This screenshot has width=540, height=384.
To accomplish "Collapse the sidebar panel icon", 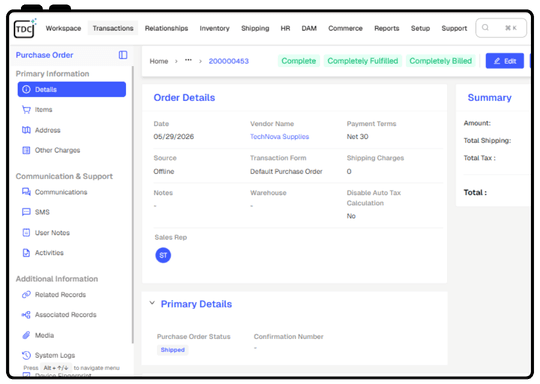I will 123,55.
